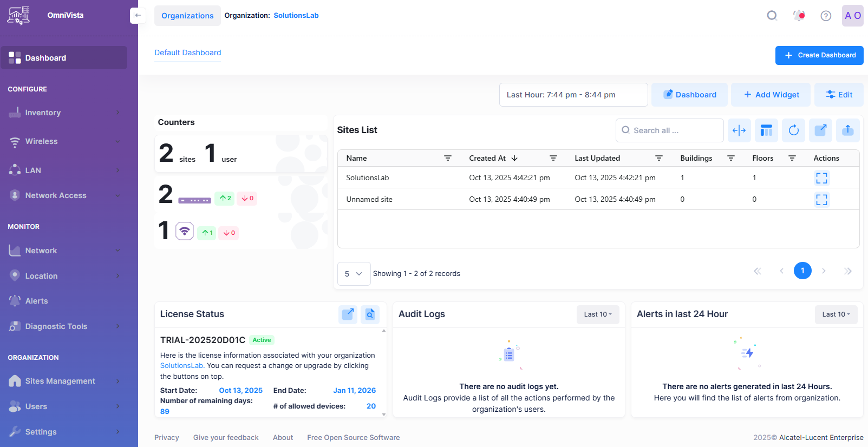
Task: Click the Create Dashboard button
Action: click(819, 55)
